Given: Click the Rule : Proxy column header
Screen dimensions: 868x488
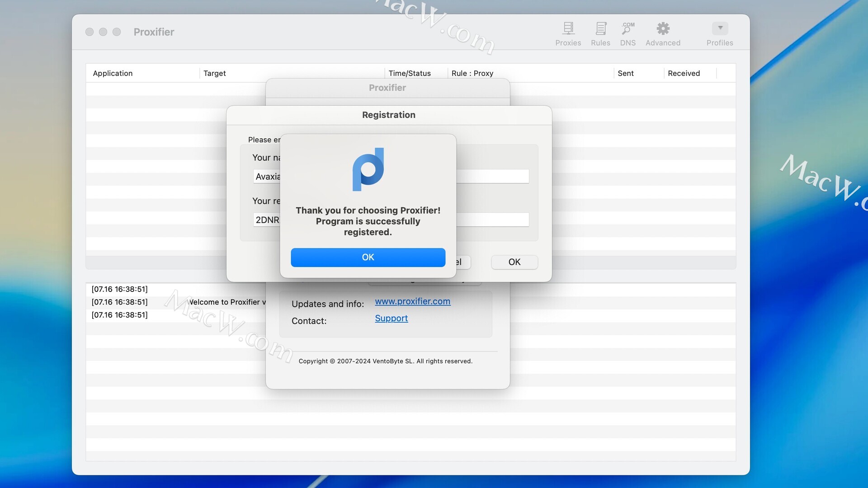Looking at the screenshot, I should coord(472,73).
